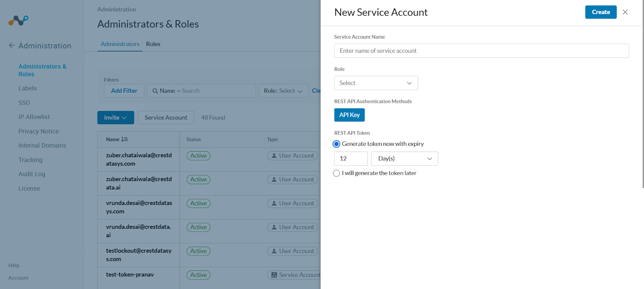Open the Day(s) expiry unit dropdown
The width and height of the screenshot is (644, 289).
point(405,159)
